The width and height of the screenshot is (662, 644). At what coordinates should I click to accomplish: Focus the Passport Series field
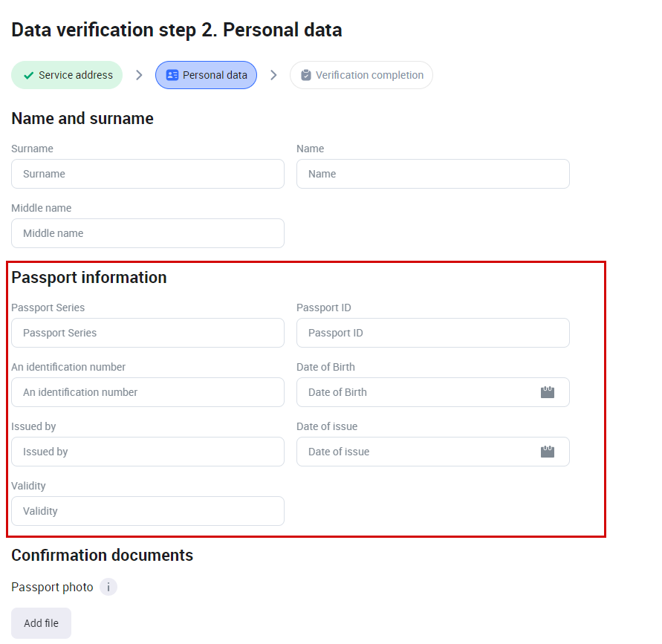pos(147,333)
